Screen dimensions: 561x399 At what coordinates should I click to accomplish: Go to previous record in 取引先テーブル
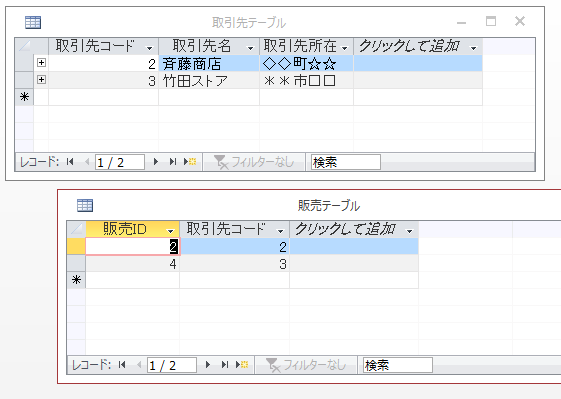pos(87,162)
